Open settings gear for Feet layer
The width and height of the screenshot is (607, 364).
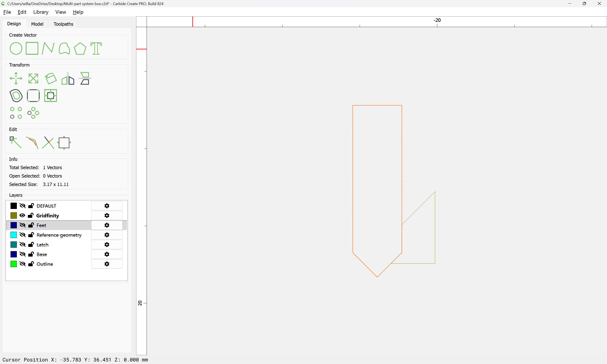point(107,225)
